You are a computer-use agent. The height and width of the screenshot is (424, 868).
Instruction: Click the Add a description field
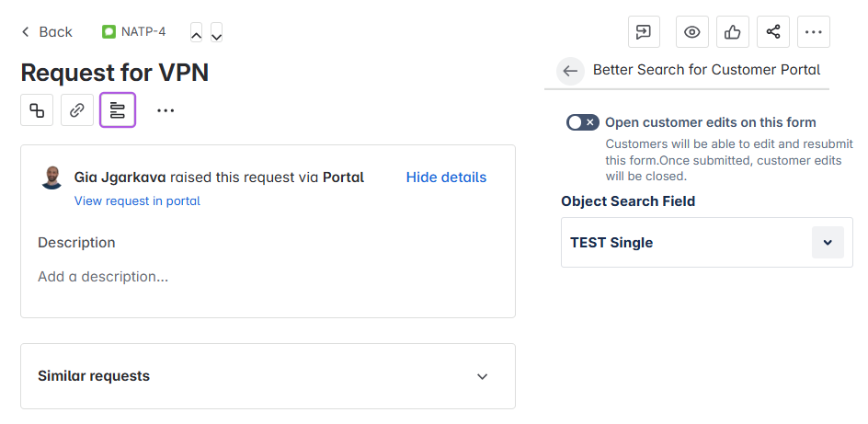[x=103, y=276]
